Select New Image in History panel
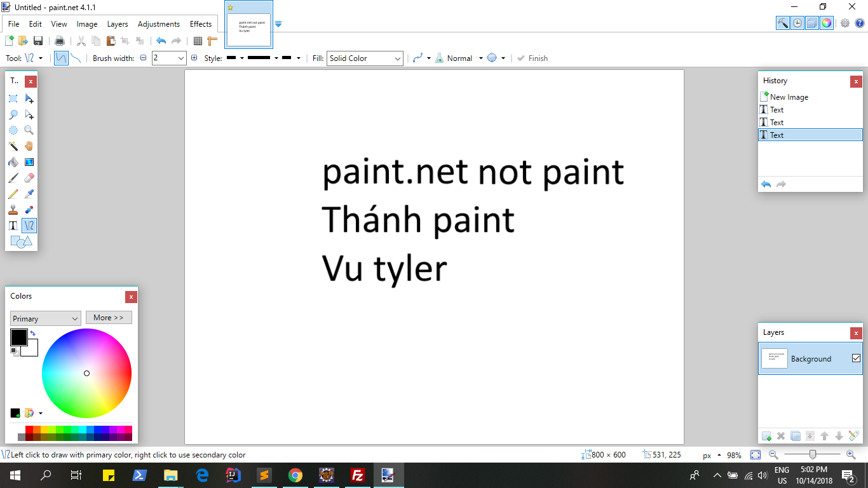Image resolution: width=868 pixels, height=488 pixels. [x=810, y=97]
